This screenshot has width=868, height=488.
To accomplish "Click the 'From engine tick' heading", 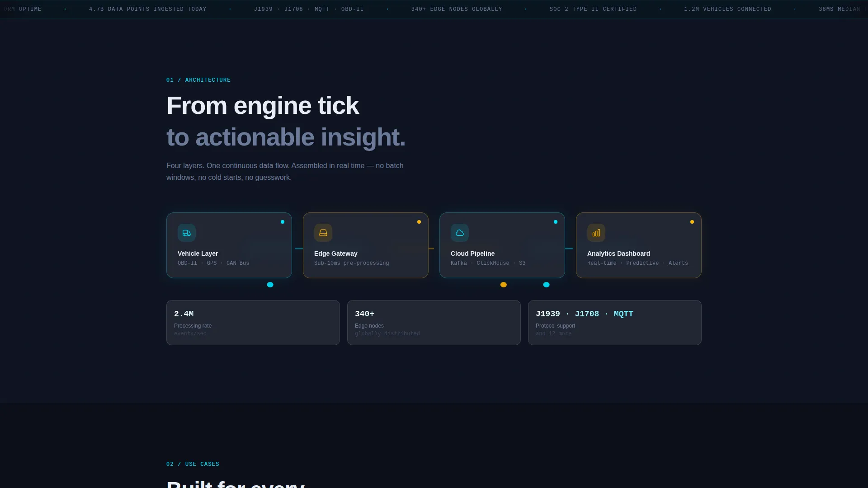I will coord(263,106).
